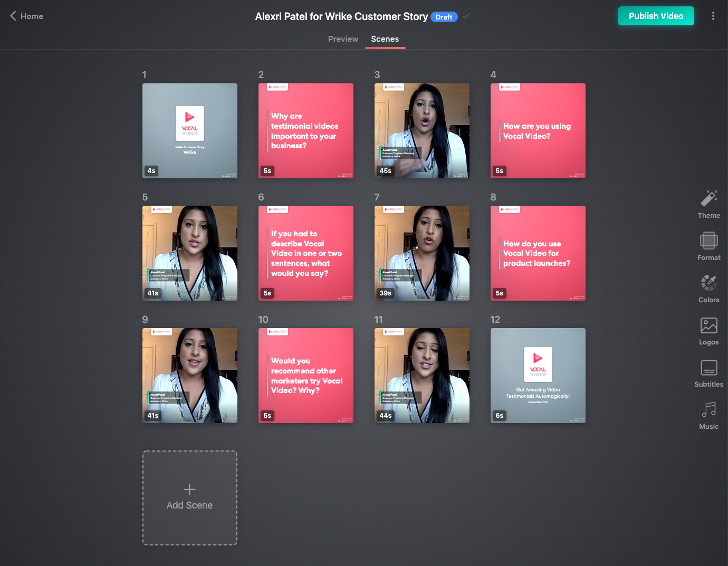Open the Theme magic wand tool

(x=708, y=199)
